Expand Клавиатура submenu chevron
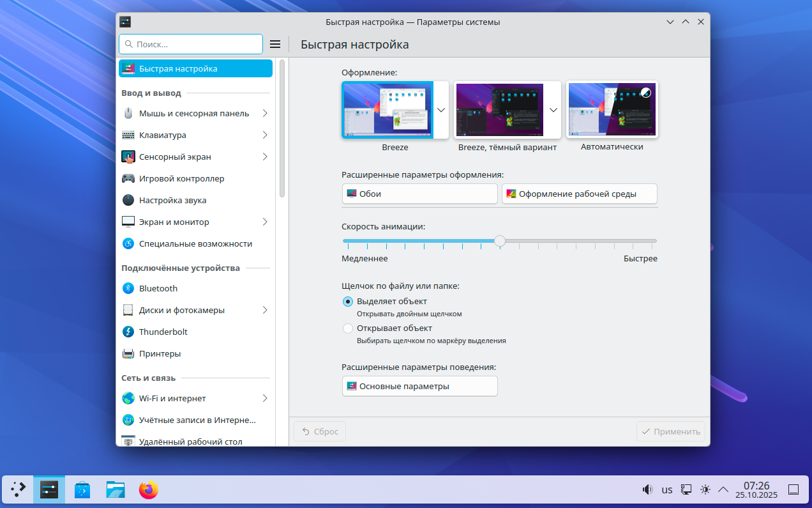This screenshot has width=812, height=508. pos(264,135)
